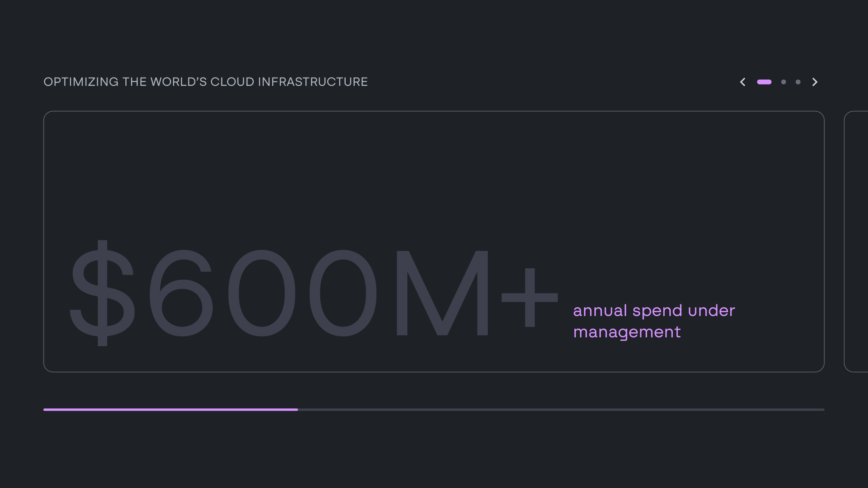Jump to the second pagination dot

(x=784, y=82)
